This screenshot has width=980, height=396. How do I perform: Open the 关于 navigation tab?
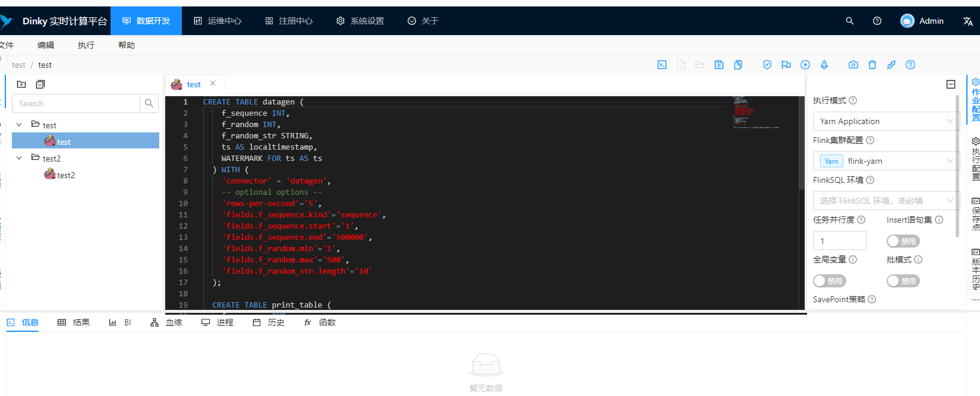pos(423,21)
